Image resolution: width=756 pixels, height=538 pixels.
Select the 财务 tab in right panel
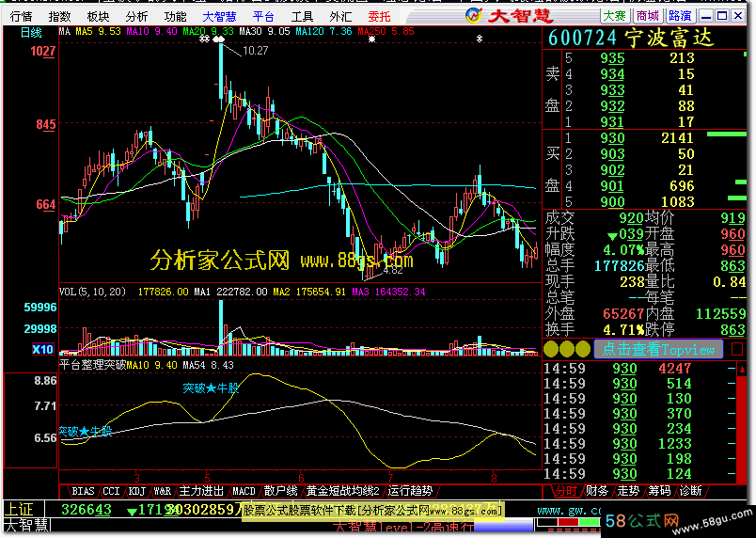pos(597,491)
